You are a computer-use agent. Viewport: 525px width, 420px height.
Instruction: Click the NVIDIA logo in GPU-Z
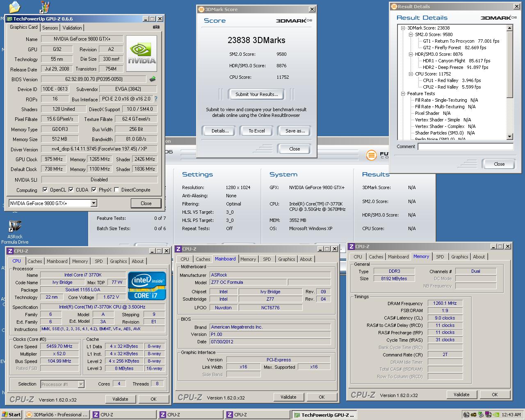click(142, 54)
